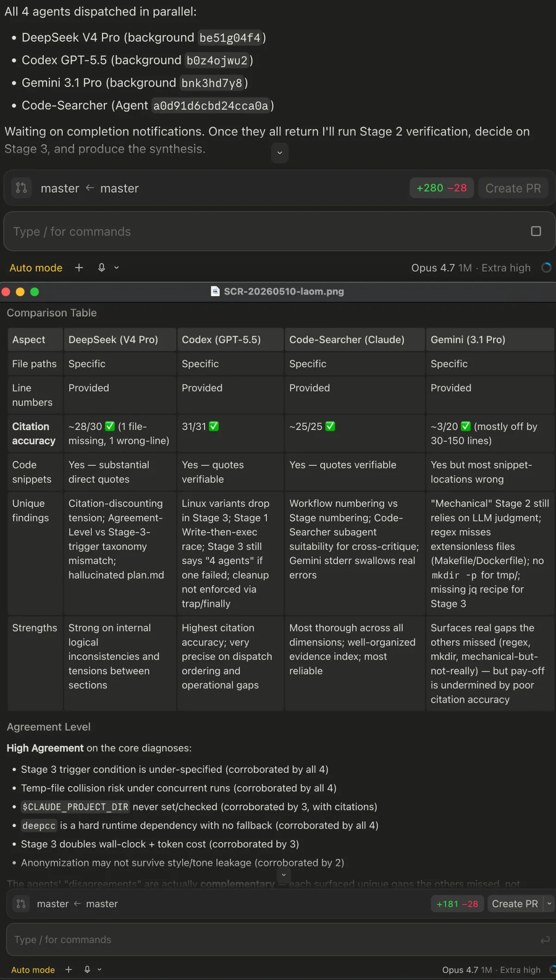Click the loading spinner beside upper Extra high

pos(546,267)
